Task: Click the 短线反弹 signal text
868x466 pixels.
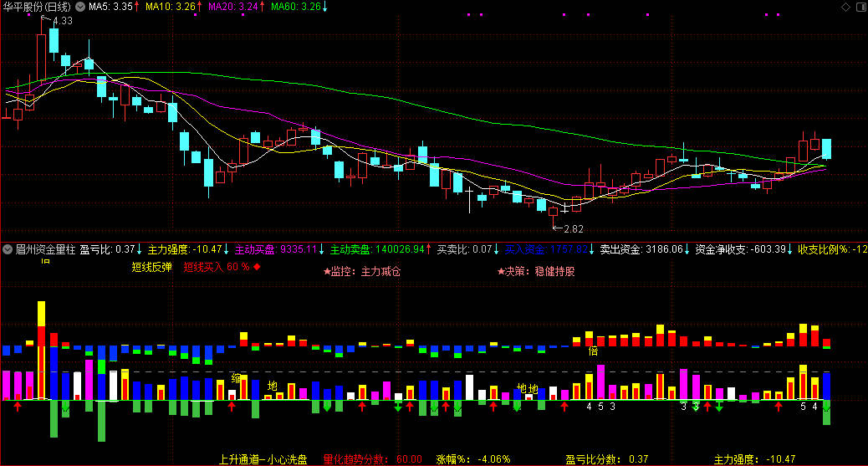Action: coord(151,267)
